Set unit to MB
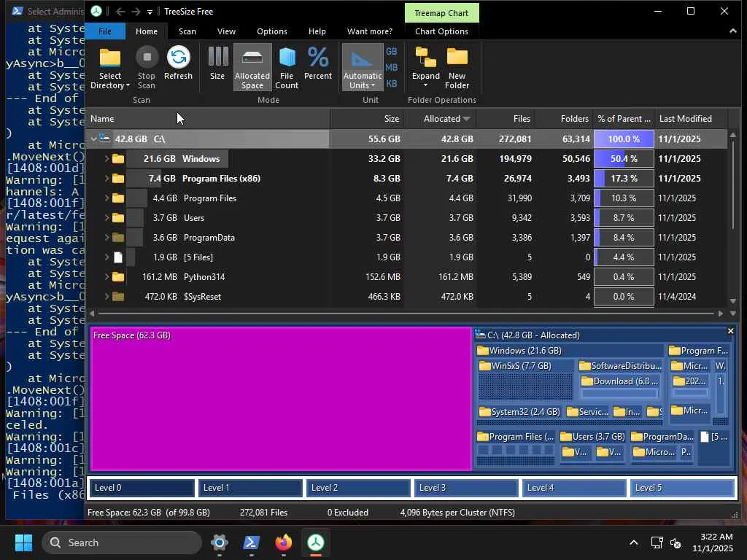 (392, 68)
